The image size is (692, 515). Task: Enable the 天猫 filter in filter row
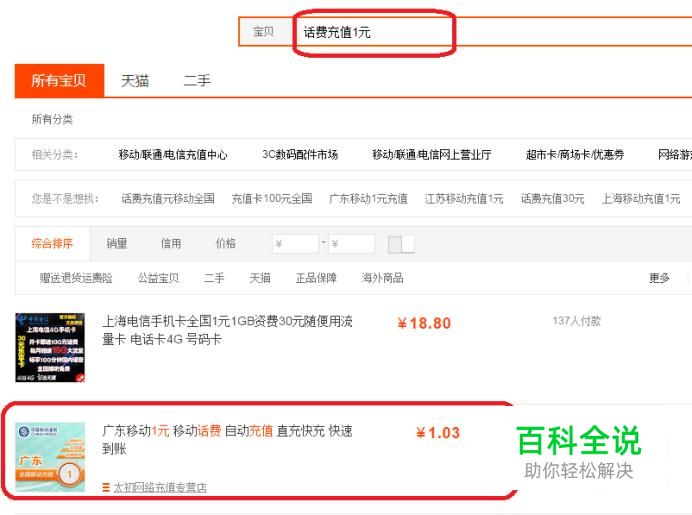[x=260, y=278]
